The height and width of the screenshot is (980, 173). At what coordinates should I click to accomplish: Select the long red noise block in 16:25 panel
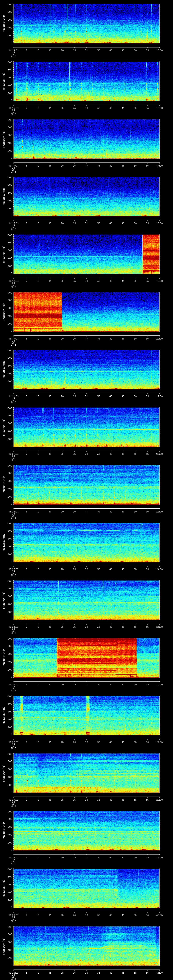(97, 658)
